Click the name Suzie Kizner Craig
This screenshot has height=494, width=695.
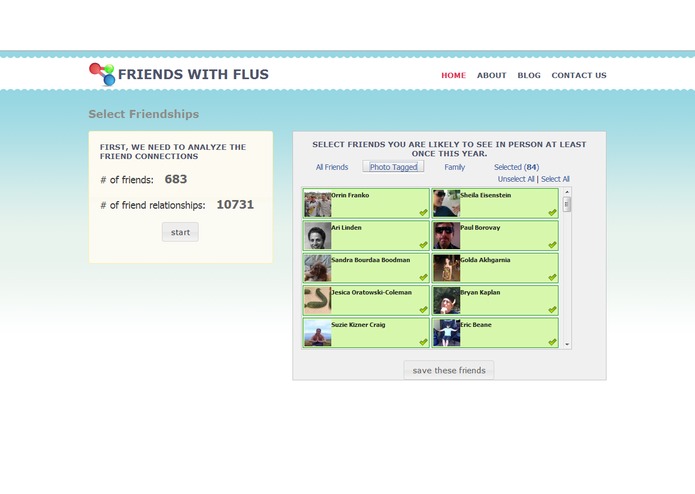(x=359, y=324)
